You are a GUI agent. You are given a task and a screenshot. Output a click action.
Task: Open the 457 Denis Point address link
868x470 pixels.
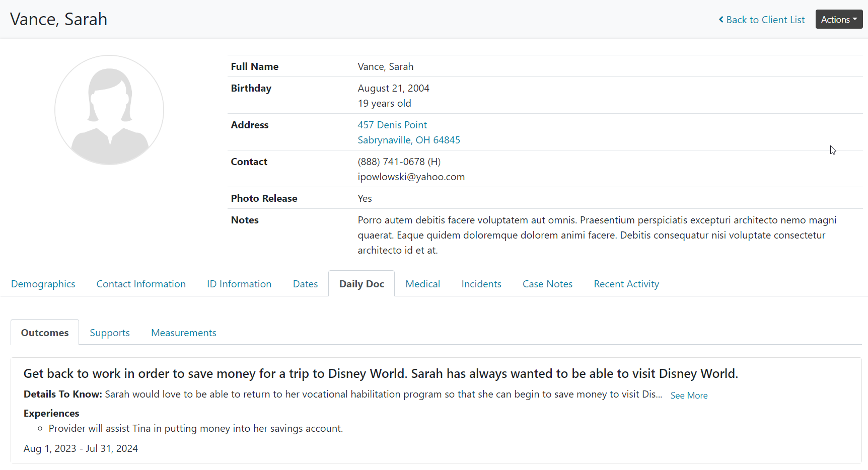[392, 125]
